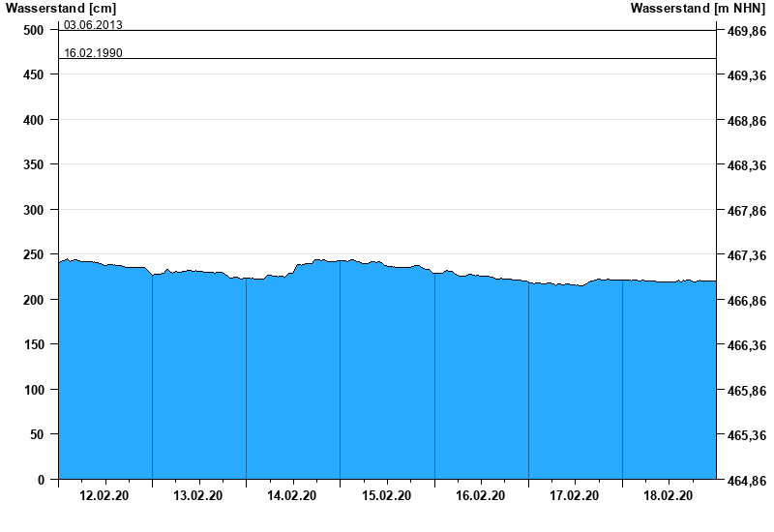Choose the 16.02.20 date label

[481, 496]
